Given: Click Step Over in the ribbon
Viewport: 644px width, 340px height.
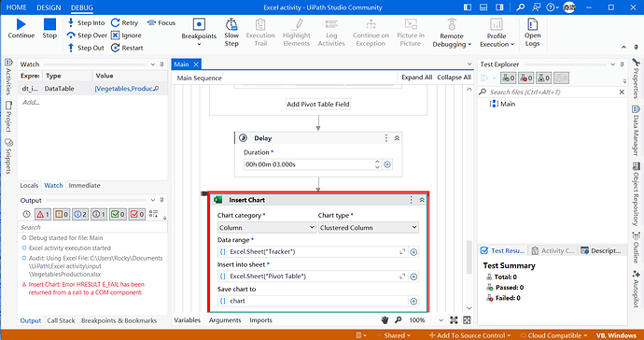Looking at the screenshot, I should click(x=86, y=35).
